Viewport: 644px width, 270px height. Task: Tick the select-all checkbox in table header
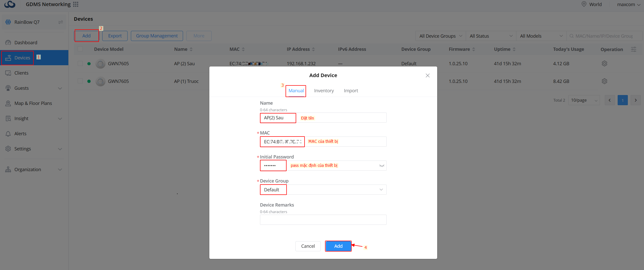point(80,49)
